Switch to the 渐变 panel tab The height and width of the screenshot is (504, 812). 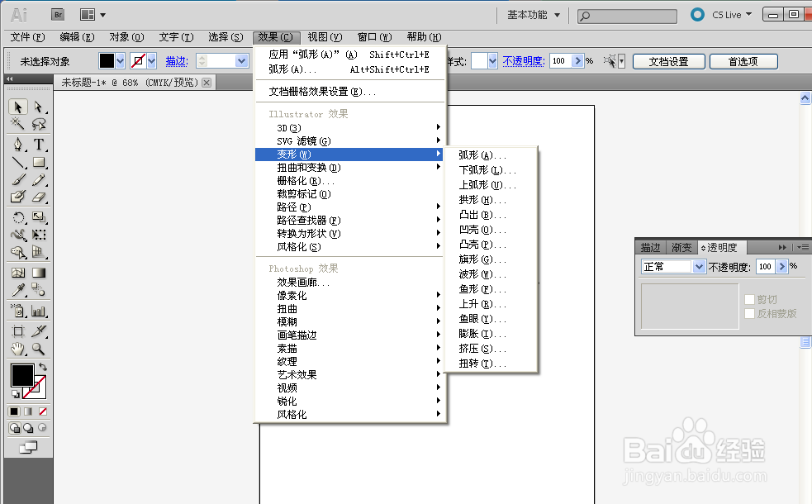(x=681, y=247)
